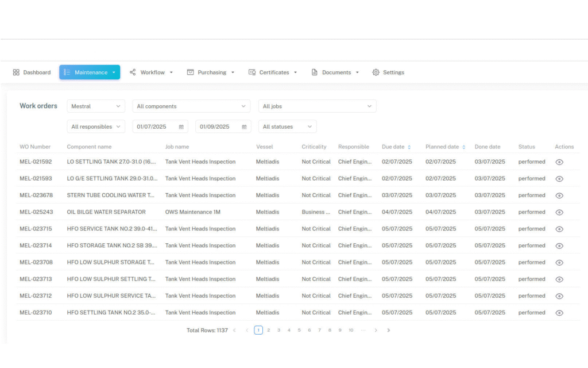Viewport: 588px width, 368px height.
Task: Jump to last page in pagination
Action: pos(389,330)
